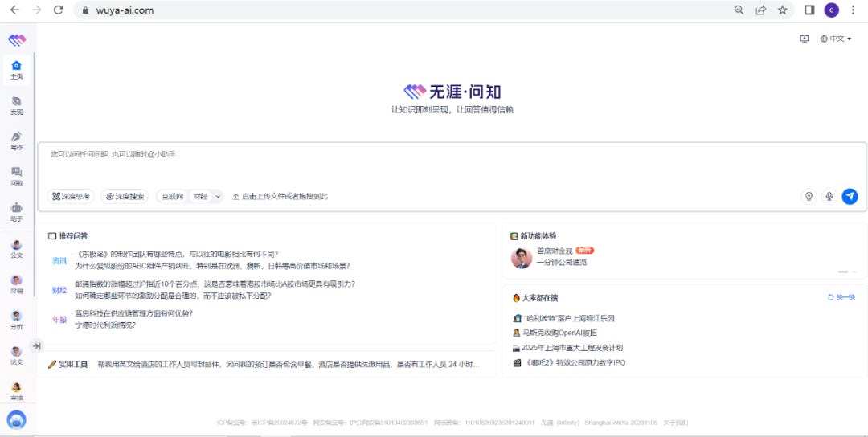868x437 pixels.
Task: Open the 中文 language dropdown
Action: [x=836, y=39]
